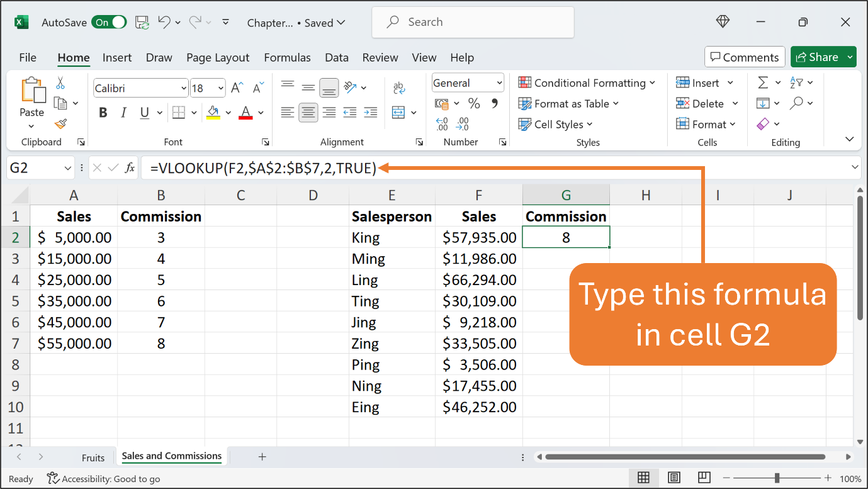Switch to Page Layout view in status bar

click(x=674, y=478)
